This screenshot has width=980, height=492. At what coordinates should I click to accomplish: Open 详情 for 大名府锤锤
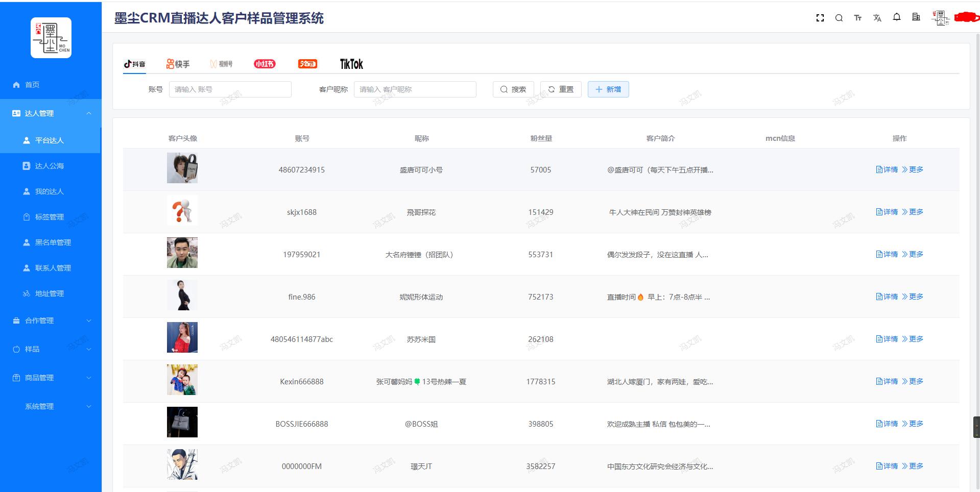[887, 254]
